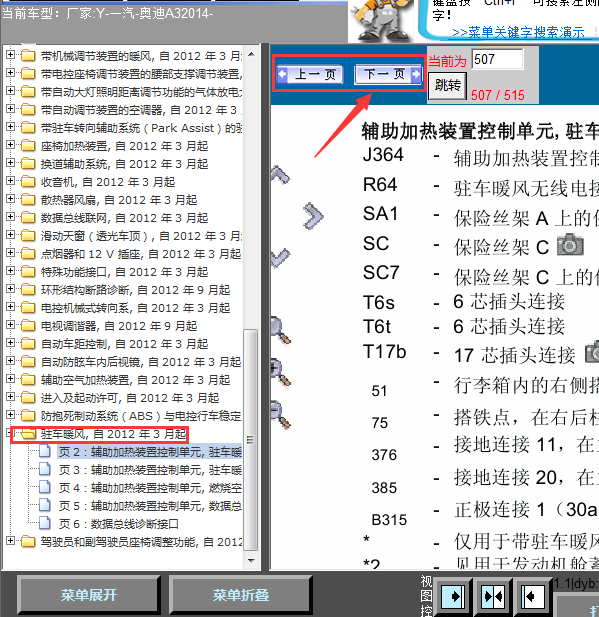
Task: Expand 带自动调节装置的空调器 folder
Action: [11, 109]
